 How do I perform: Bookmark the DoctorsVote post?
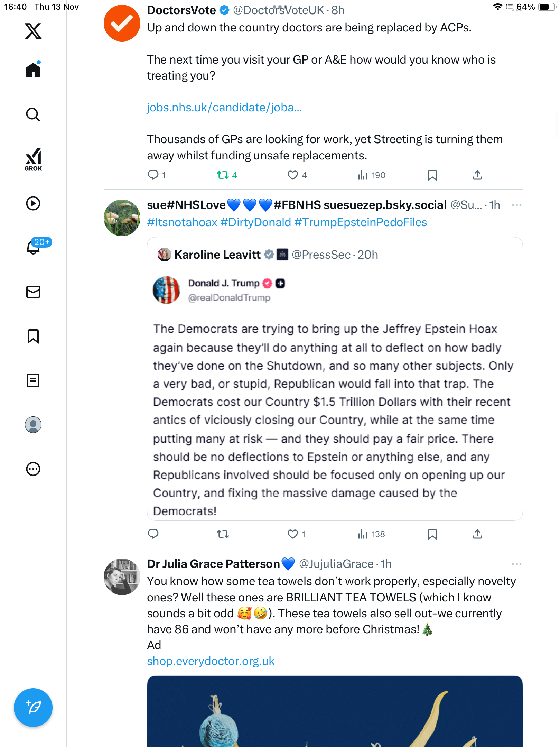(432, 175)
